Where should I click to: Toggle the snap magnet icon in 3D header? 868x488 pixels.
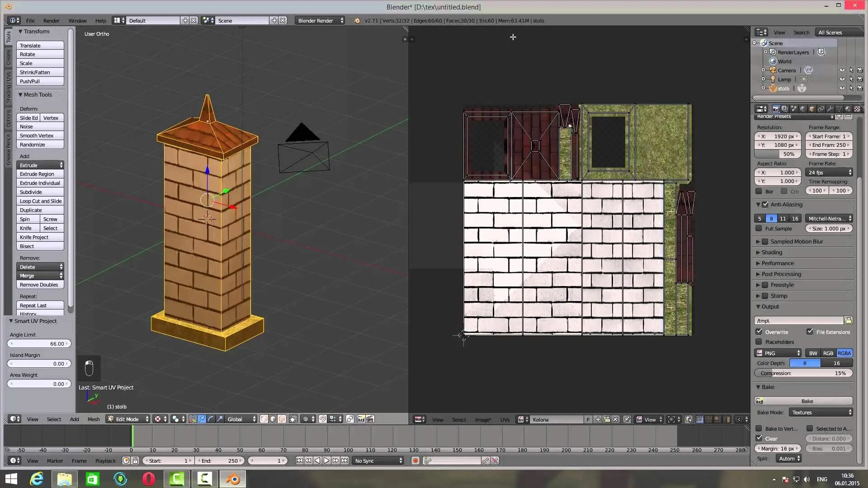[x=322, y=419]
